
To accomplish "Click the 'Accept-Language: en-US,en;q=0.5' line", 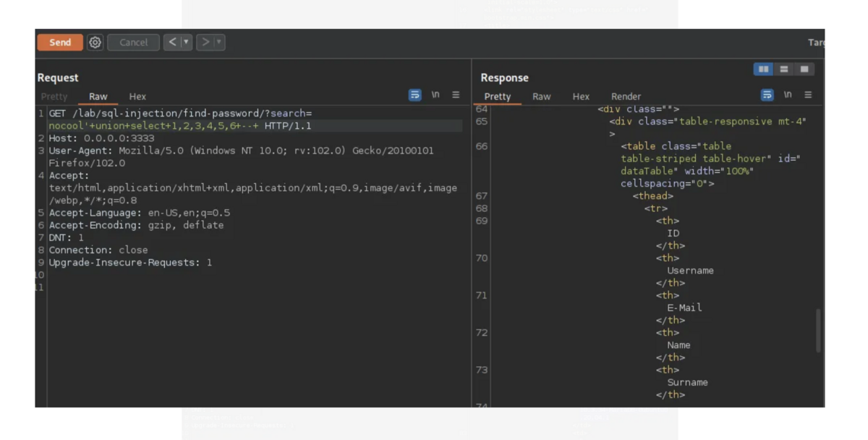I will coord(140,213).
